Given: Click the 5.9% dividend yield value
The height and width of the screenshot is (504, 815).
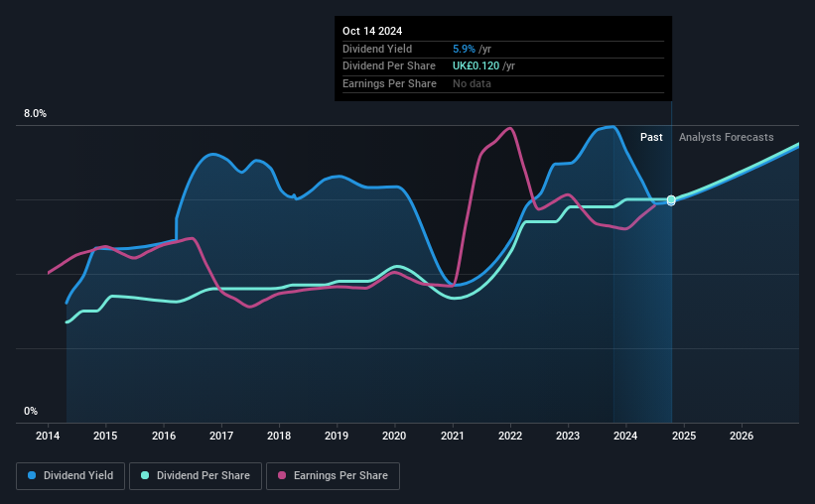Looking at the screenshot, I should click(464, 49).
